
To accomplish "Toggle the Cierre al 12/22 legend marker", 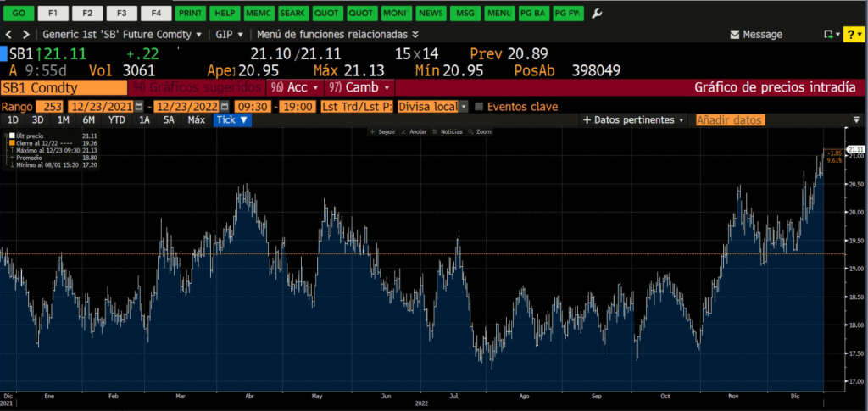I will pos(12,143).
